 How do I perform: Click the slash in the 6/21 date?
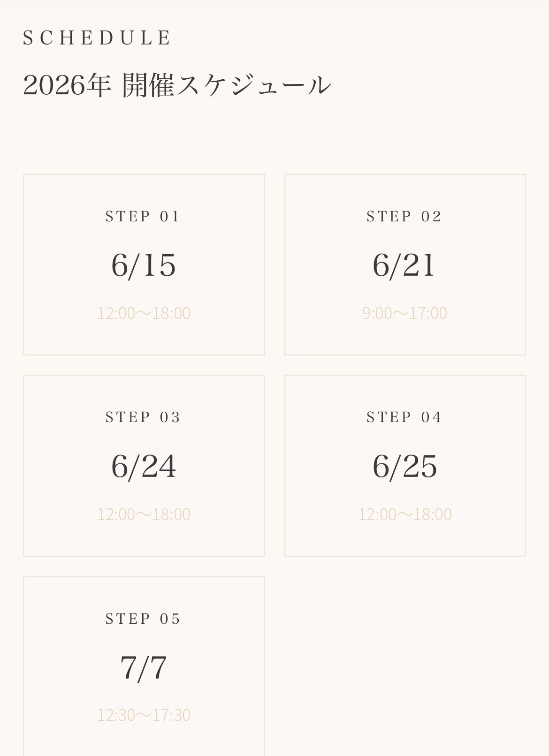[396, 266]
